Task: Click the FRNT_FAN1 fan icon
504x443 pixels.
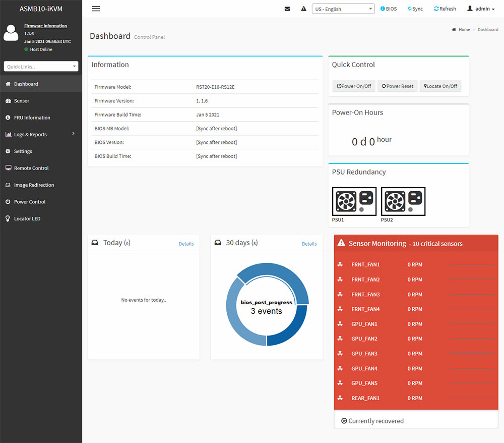Action: [x=340, y=264]
